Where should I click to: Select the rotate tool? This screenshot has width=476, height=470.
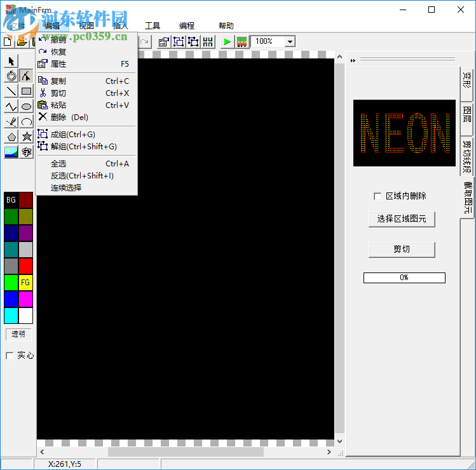tap(11, 76)
